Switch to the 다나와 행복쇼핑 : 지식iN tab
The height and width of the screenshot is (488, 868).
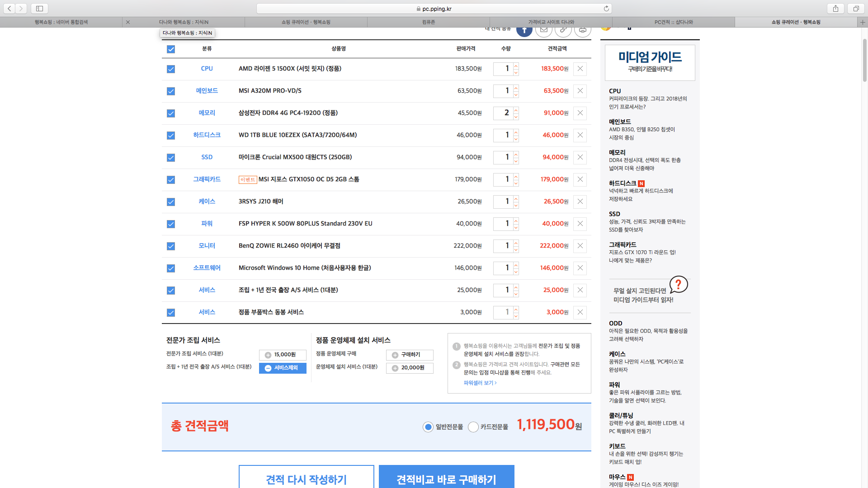pos(184,22)
